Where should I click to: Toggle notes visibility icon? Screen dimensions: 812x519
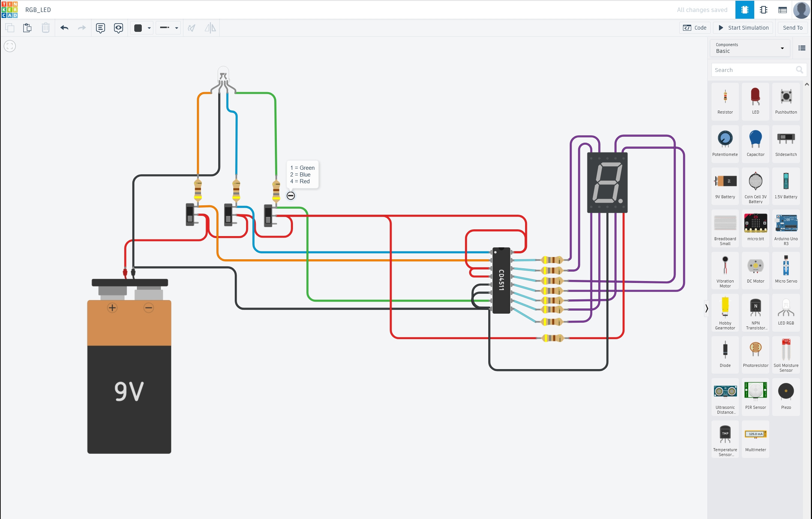(119, 28)
